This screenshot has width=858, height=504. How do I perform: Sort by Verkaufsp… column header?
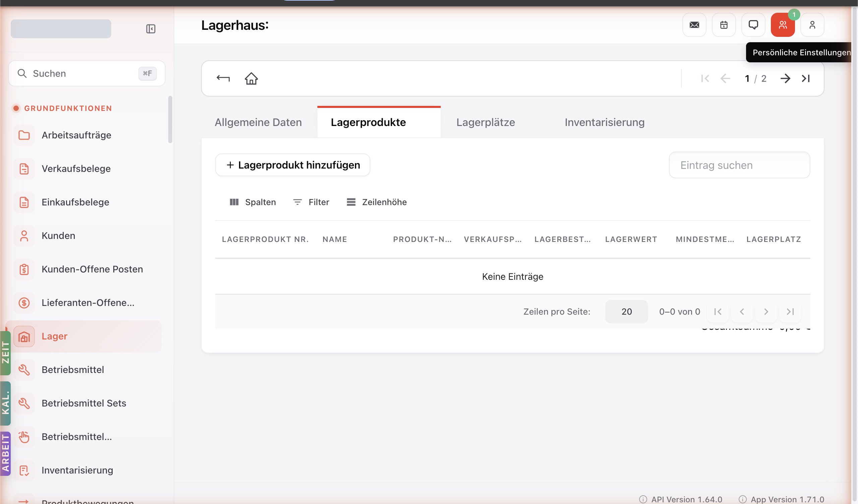click(493, 239)
